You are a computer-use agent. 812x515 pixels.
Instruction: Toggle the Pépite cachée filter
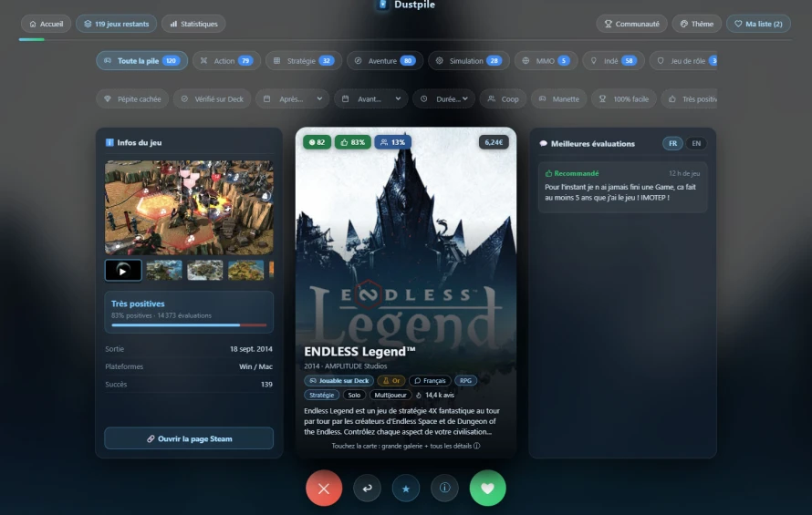[132, 98]
